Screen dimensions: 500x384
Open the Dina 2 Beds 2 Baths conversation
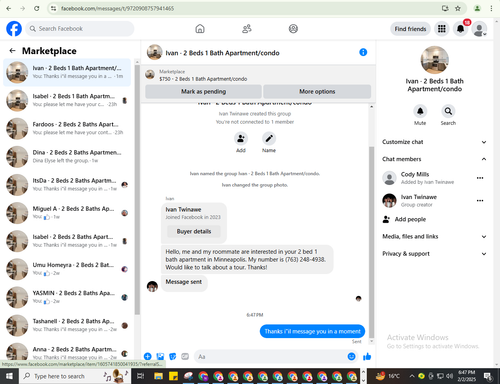click(x=67, y=157)
